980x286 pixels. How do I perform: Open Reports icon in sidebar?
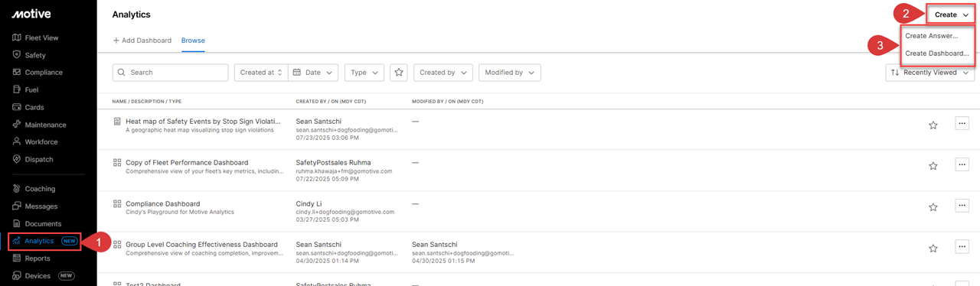point(17,258)
